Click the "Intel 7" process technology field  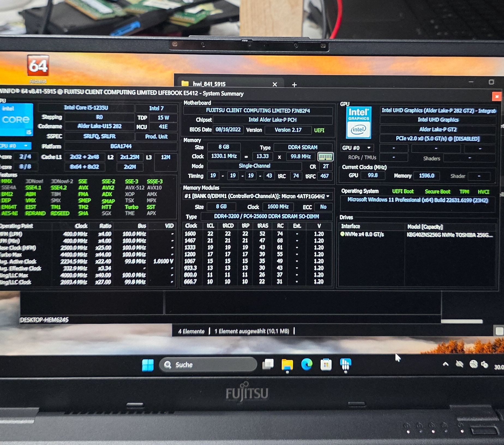coord(157,109)
